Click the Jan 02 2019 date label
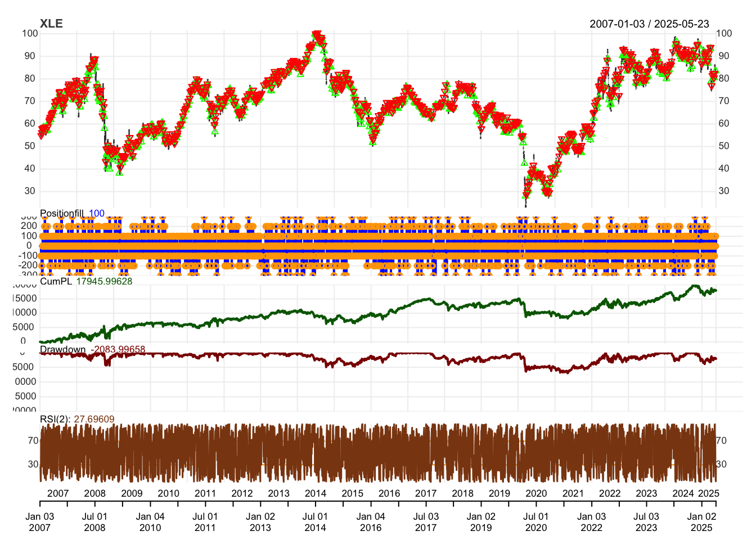The height and width of the screenshot is (540, 756). click(481, 522)
